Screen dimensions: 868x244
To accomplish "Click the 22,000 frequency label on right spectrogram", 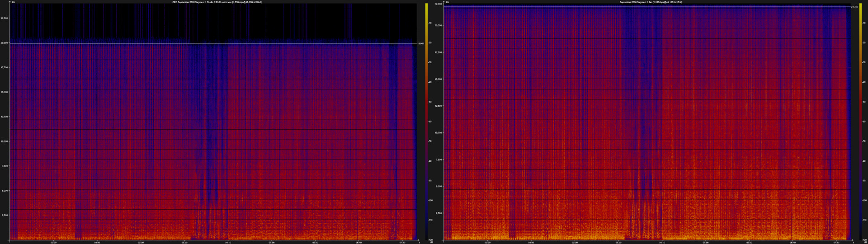I will point(438,4).
